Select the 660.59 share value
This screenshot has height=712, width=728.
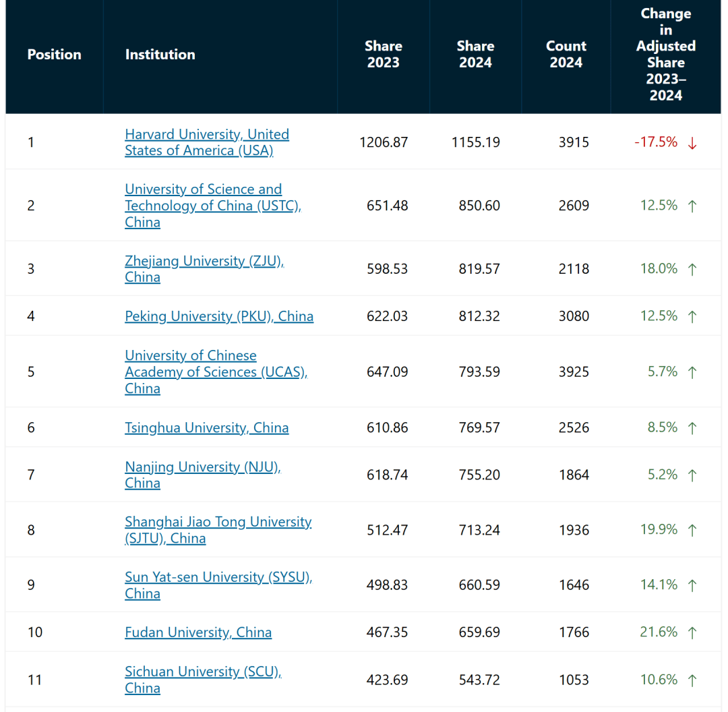pos(479,585)
